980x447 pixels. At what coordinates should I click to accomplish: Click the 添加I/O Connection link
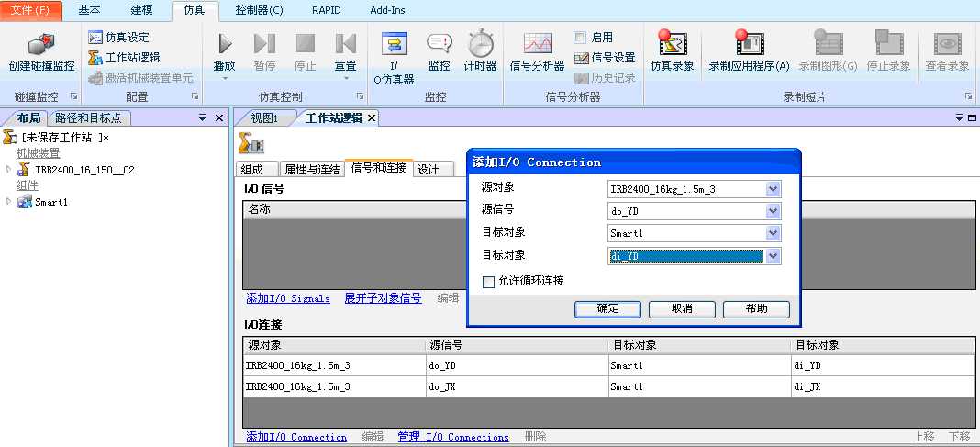coord(296,437)
